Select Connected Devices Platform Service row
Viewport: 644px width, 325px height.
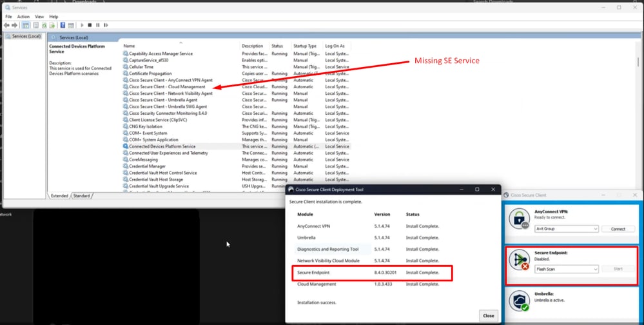[237, 146]
